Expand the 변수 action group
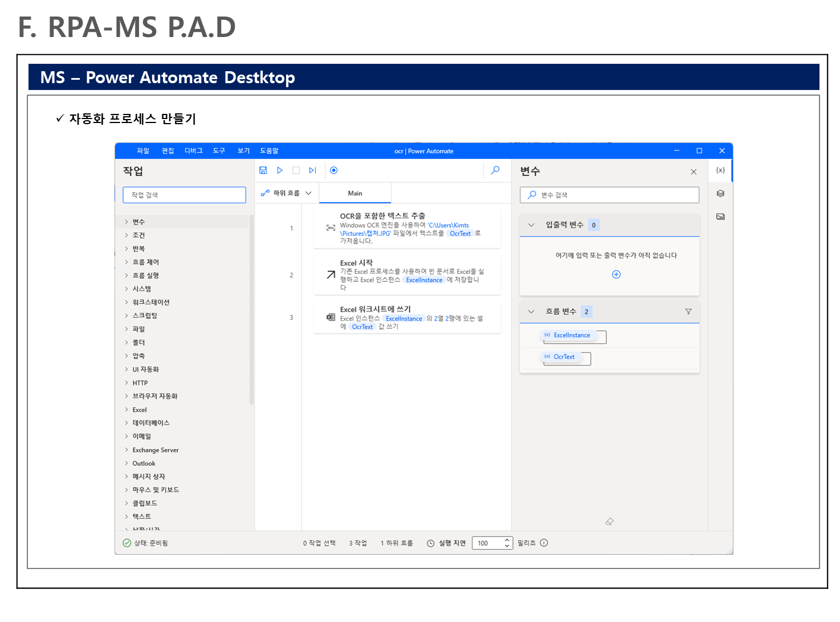 (127, 222)
